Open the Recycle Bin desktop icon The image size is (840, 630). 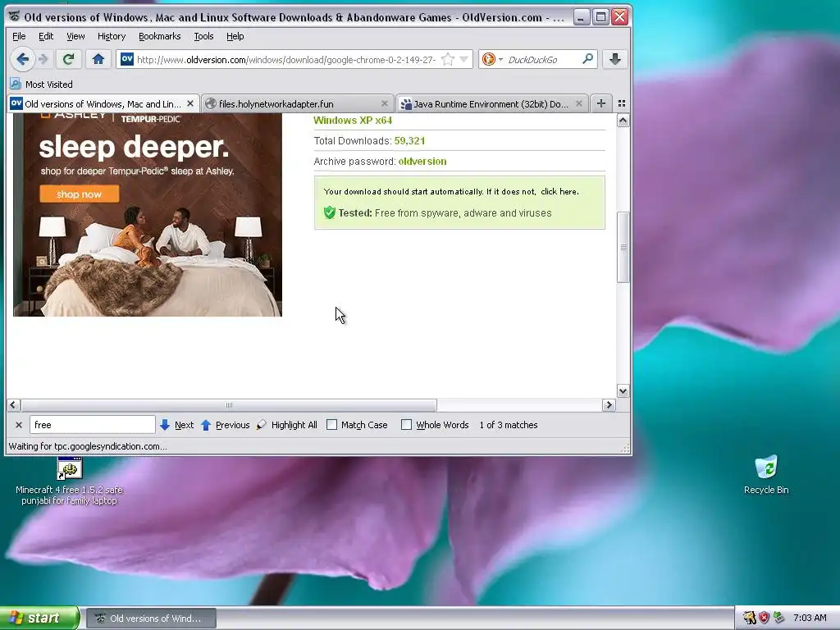pyautogui.click(x=766, y=475)
